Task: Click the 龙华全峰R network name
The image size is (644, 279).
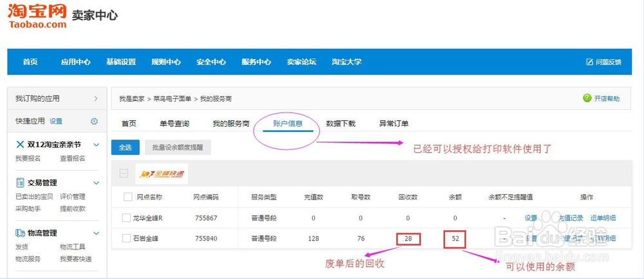Action: [x=148, y=218]
